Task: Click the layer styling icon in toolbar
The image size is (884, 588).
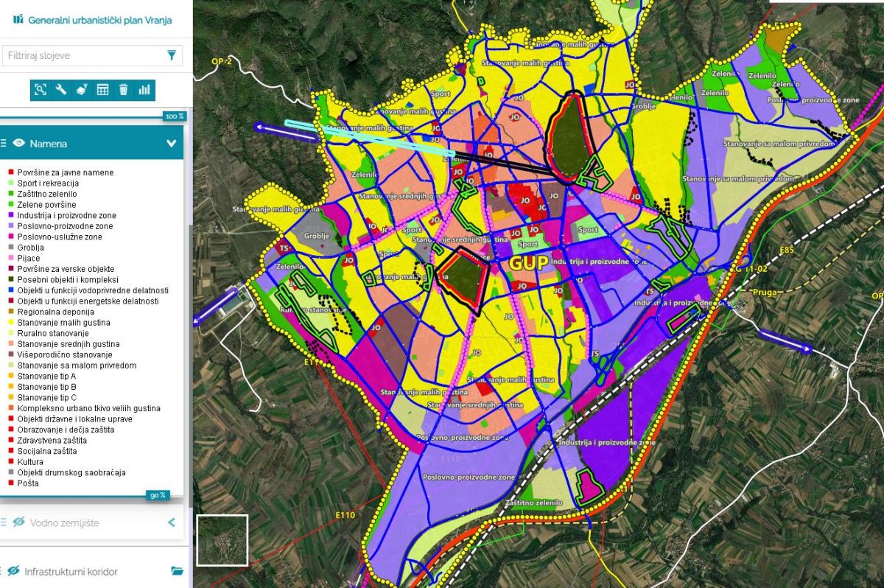Action: (x=82, y=90)
